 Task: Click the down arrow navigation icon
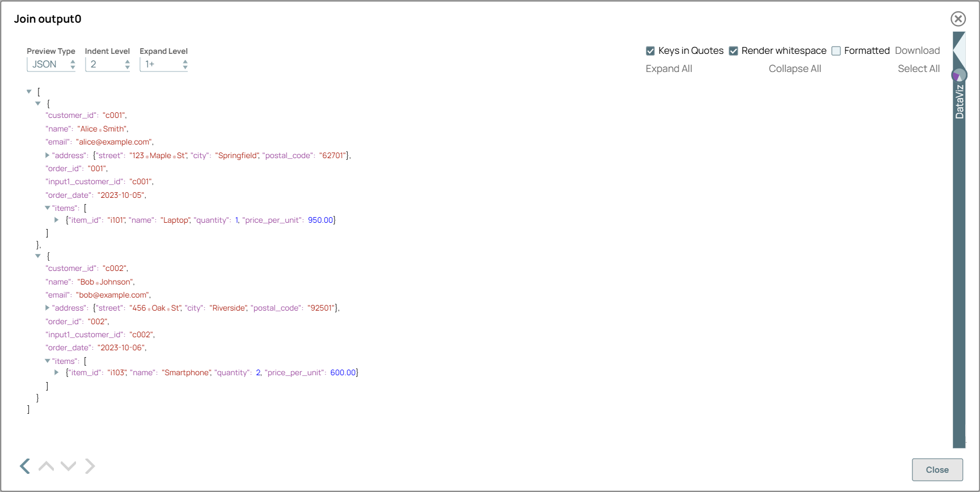point(69,466)
